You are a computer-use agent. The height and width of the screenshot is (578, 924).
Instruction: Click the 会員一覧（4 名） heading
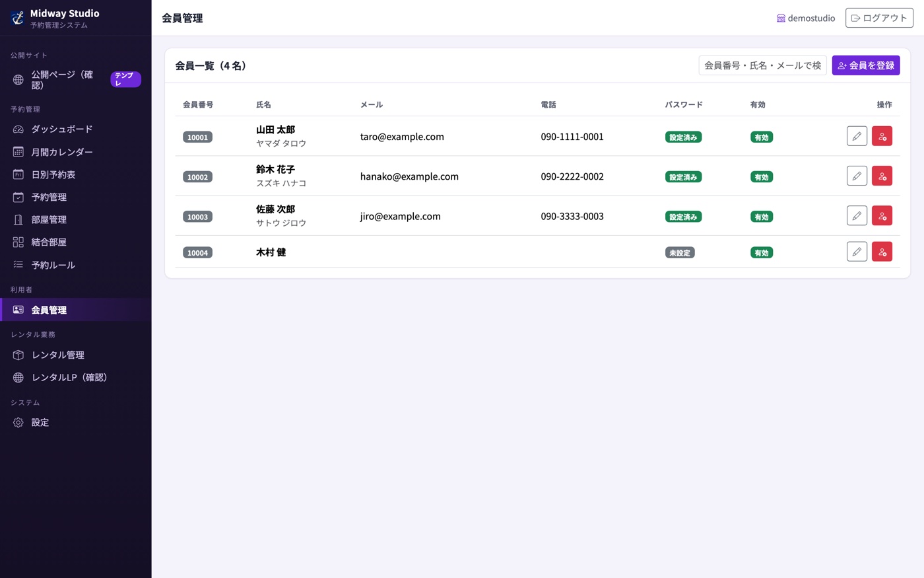point(211,65)
